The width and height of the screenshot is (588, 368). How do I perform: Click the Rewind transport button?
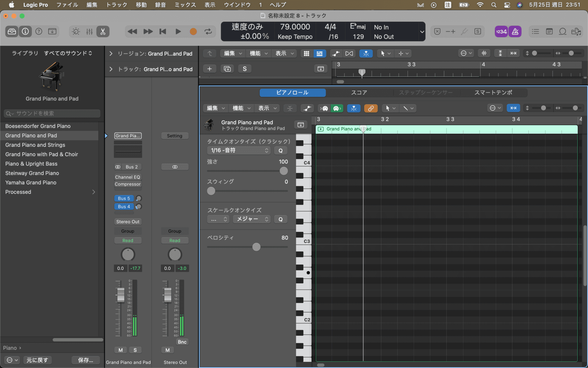pyautogui.click(x=132, y=32)
